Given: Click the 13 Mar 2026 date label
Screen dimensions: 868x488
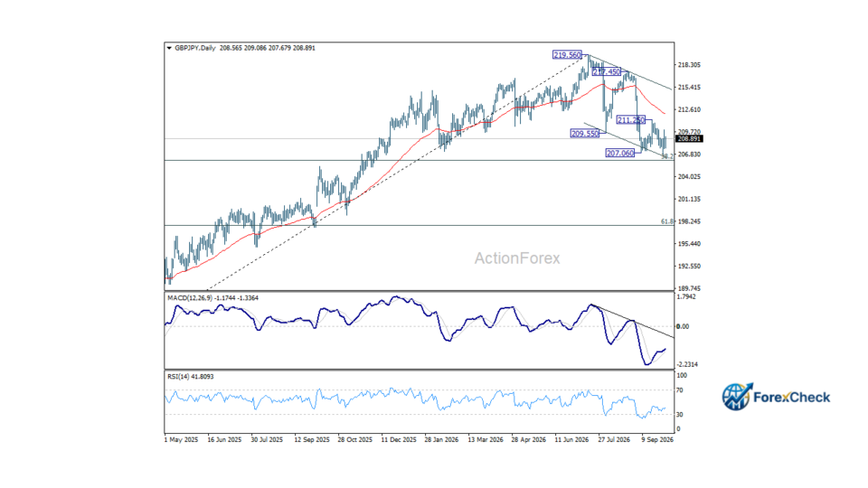Looking at the screenshot, I should 486,440.
